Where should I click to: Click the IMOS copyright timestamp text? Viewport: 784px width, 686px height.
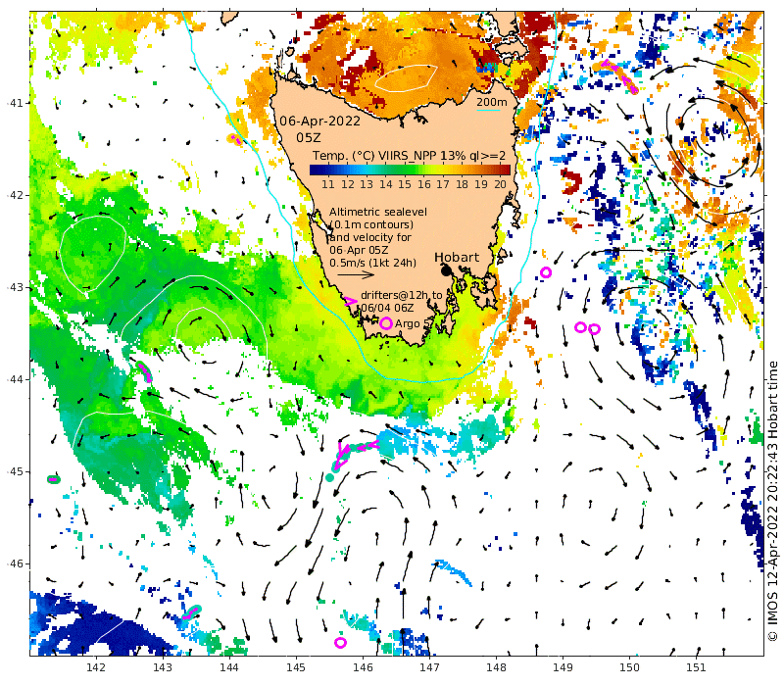click(x=773, y=501)
